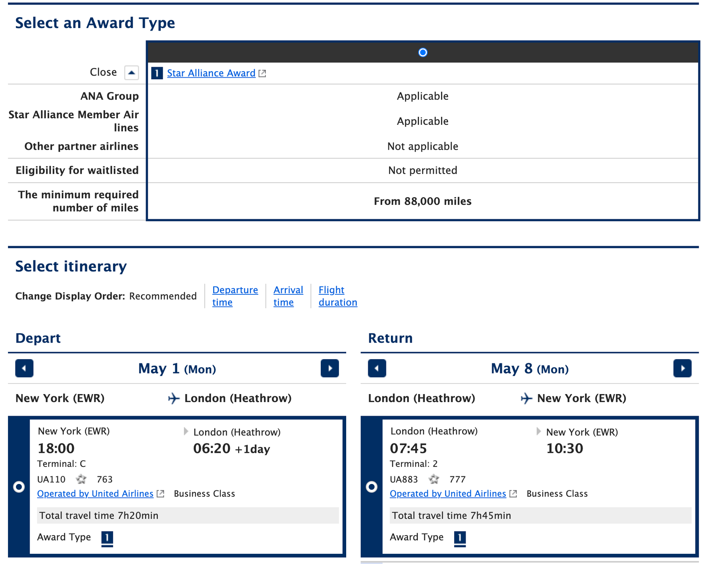Select the UA110 departure flight radio button

click(x=18, y=487)
